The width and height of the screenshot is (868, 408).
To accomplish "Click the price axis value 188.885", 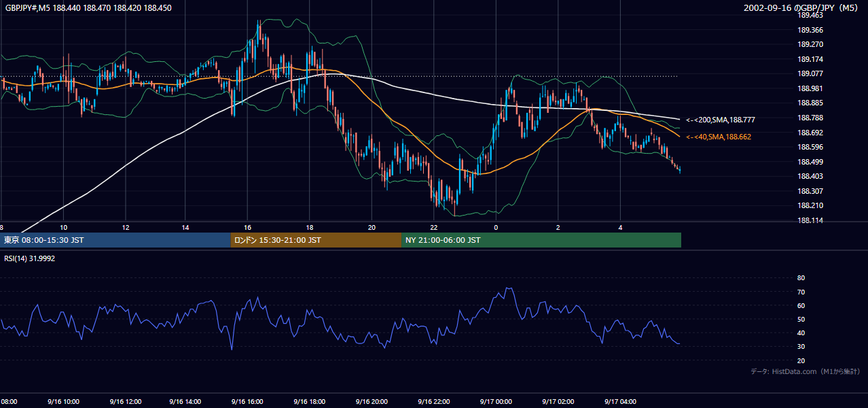I will point(810,103).
